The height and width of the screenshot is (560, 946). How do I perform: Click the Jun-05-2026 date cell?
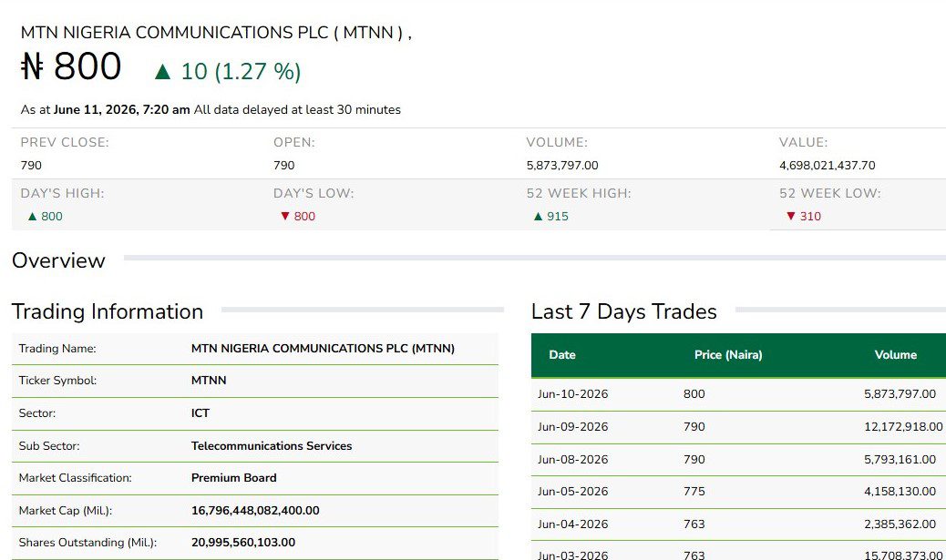(572, 492)
